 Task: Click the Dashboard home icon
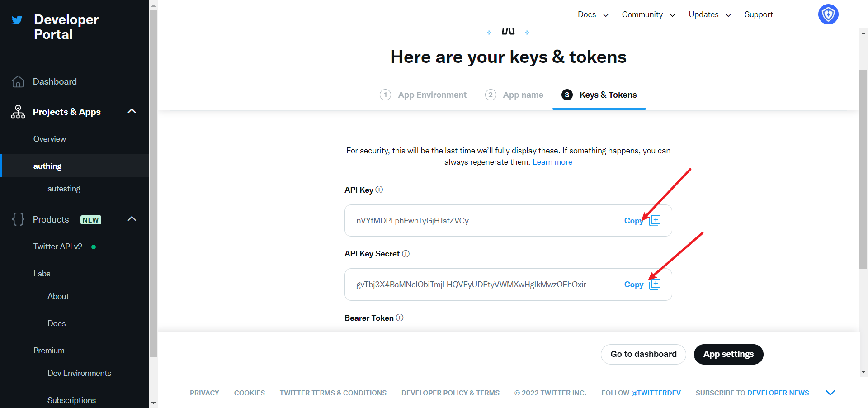click(18, 81)
